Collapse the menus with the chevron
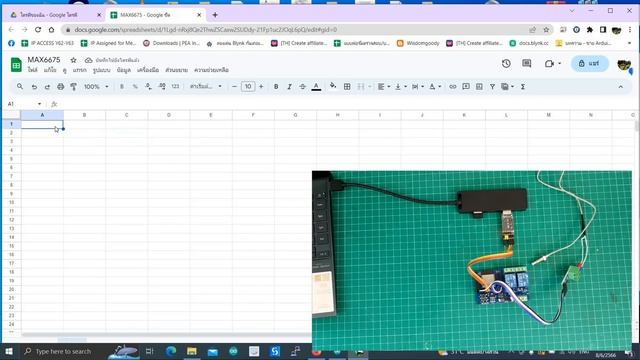The image size is (640, 360). pos(620,87)
